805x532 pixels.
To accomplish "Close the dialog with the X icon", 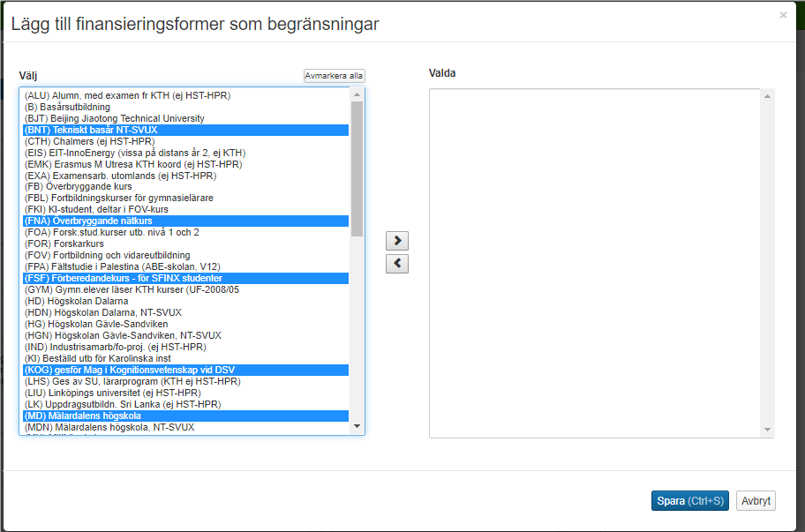I will coord(783,15).
